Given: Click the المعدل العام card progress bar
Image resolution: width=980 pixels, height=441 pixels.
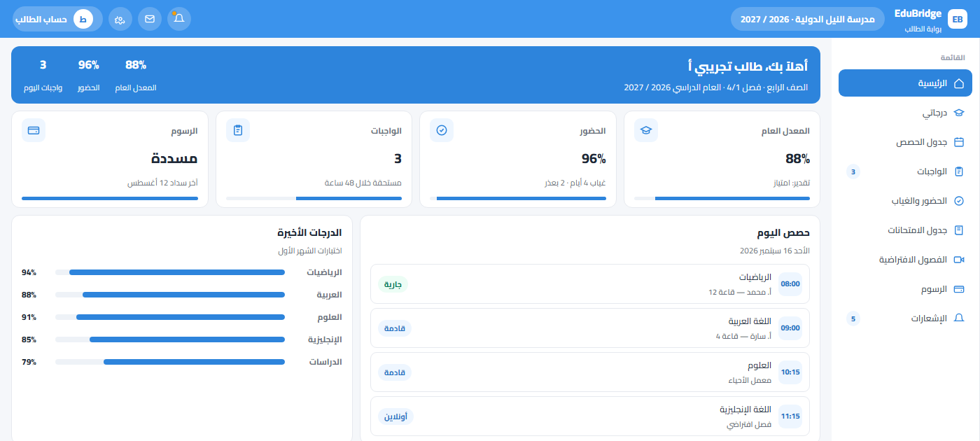Looking at the screenshot, I should click(x=722, y=199).
